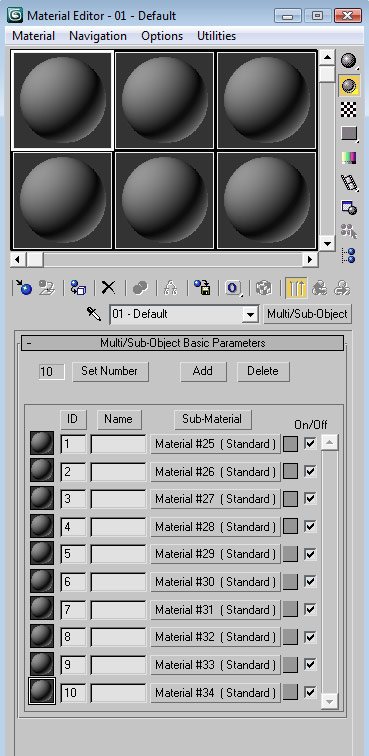Uncheck On/Off for Material #31
The width and height of the screenshot is (369, 756).
point(310,609)
